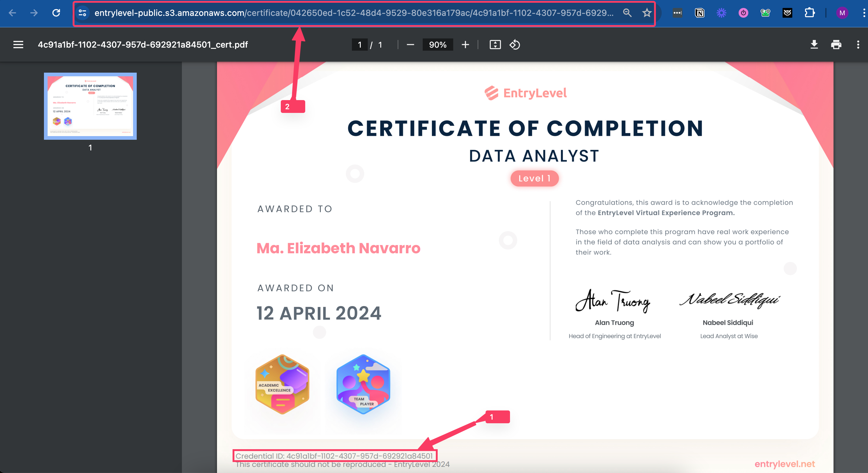Click the Credential ID text line
The image size is (868, 473).
click(x=334, y=456)
